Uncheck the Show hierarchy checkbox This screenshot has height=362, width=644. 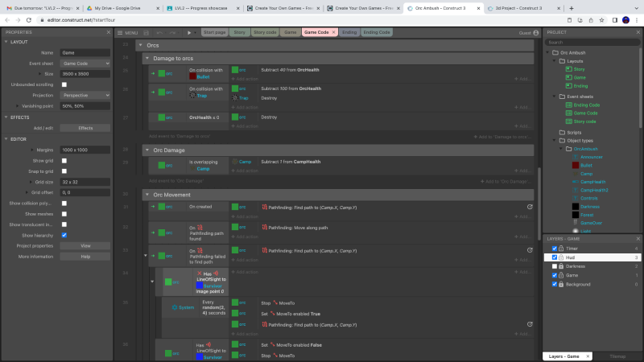tap(64, 235)
